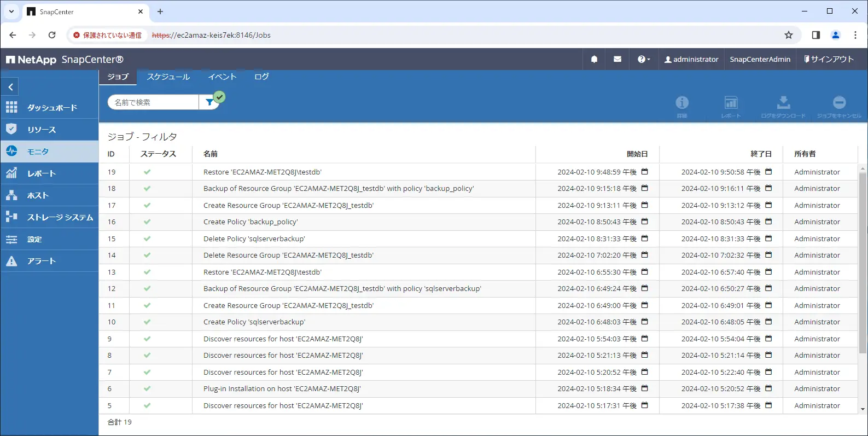Sign out using サインアウト
Image resolution: width=868 pixels, height=436 pixels.
click(x=829, y=59)
